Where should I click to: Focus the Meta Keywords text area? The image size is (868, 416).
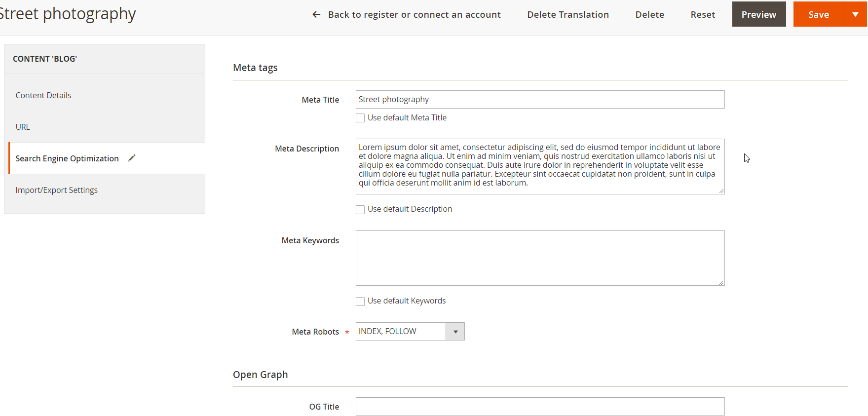[540, 258]
